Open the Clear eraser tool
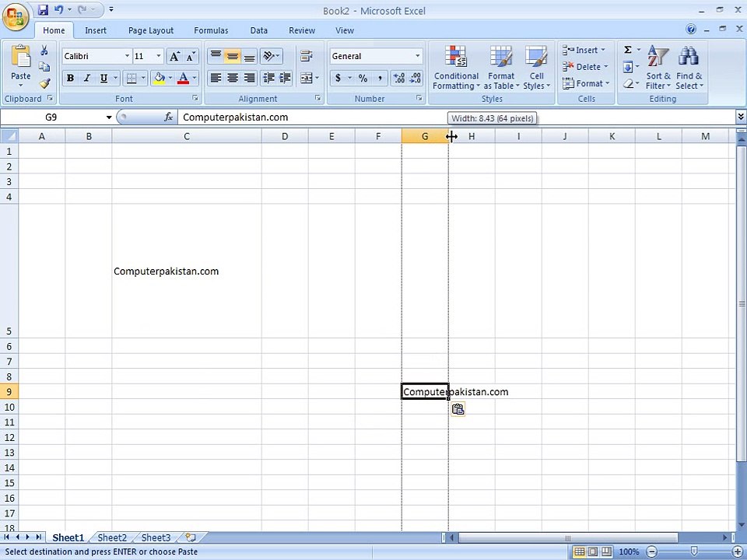The image size is (747, 560). click(628, 83)
